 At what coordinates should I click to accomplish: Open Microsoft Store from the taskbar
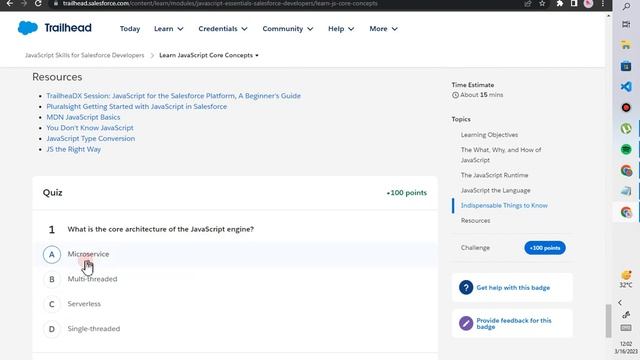pos(626,66)
